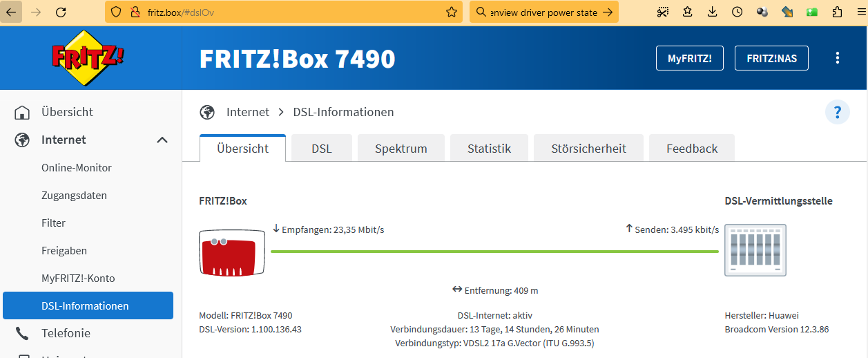
Task: Click the Modell: FRITZ!Box 7490 text
Action: click(x=246, y=315)
